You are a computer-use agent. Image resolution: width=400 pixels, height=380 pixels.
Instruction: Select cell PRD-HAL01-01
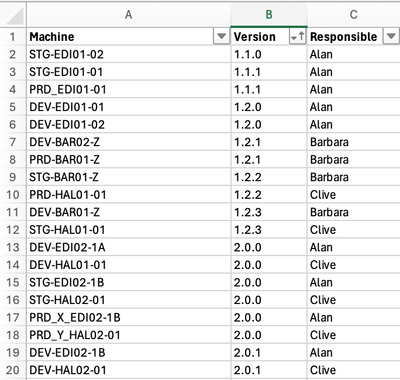click(129, 195)
